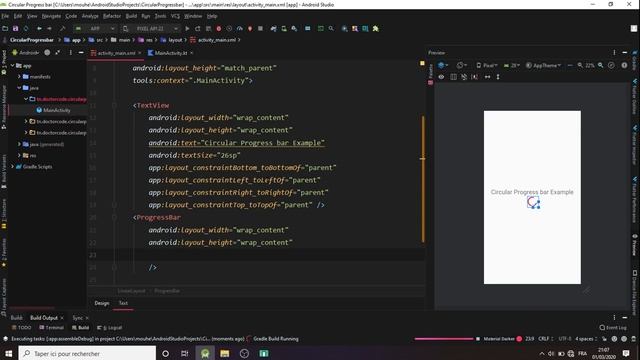The width and height of the screenshot is (640, 360).
Task: Hide the Preview panel with minus icon
Action: point(624,53)
